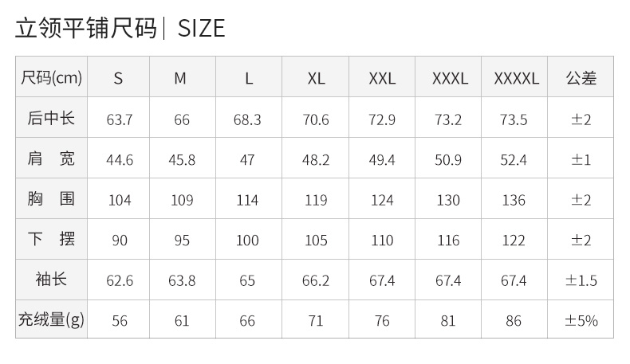This screenshot has width=630, height=364.
Task: Click the 充绒量(g) row label
Action: 51,319
